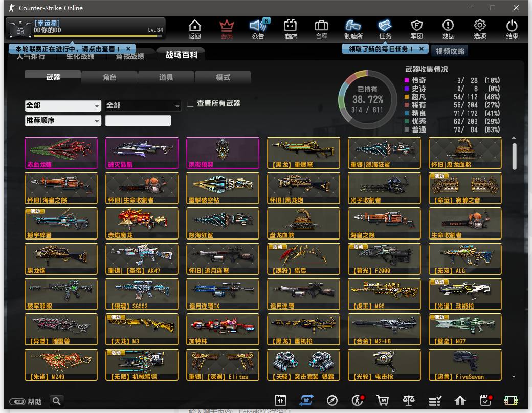
Task: Open the calendar icon in bottom bar
Action: [281, 401]
